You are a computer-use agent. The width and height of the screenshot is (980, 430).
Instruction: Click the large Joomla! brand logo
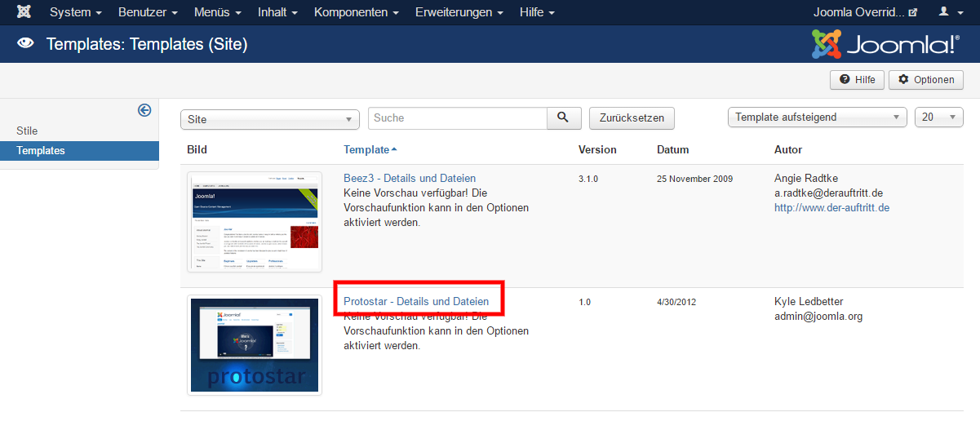pos(885,44)
